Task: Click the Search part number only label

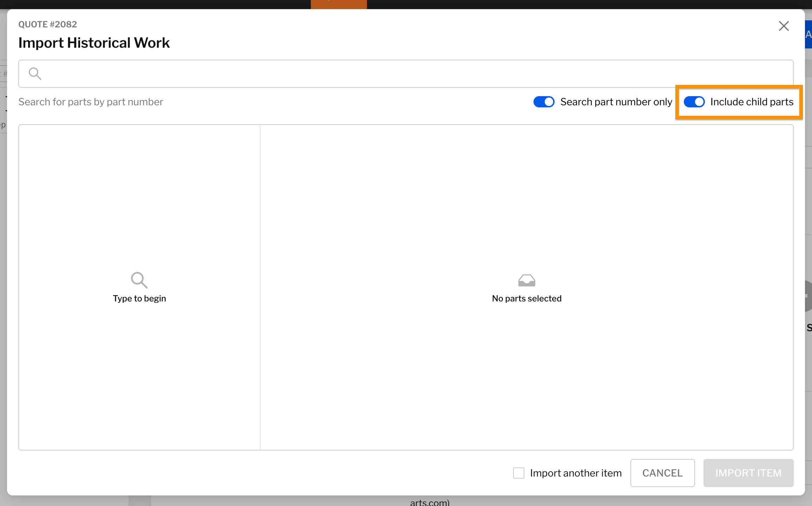Action: click(616, 102)
